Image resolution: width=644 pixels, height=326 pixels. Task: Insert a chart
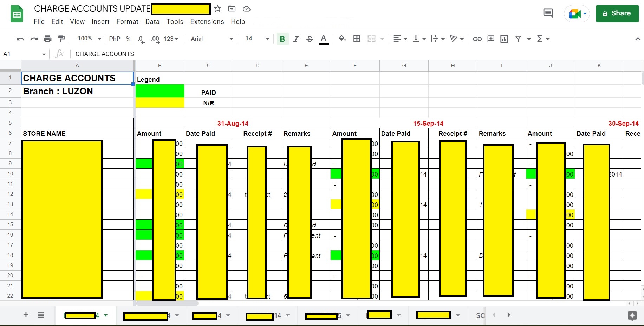coord(504,39)
